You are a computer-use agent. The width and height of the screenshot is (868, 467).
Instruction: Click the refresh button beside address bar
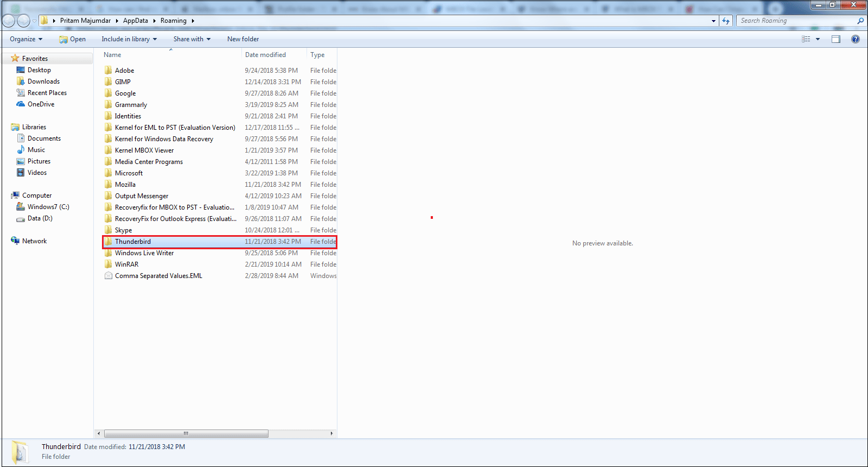(726, 21)
